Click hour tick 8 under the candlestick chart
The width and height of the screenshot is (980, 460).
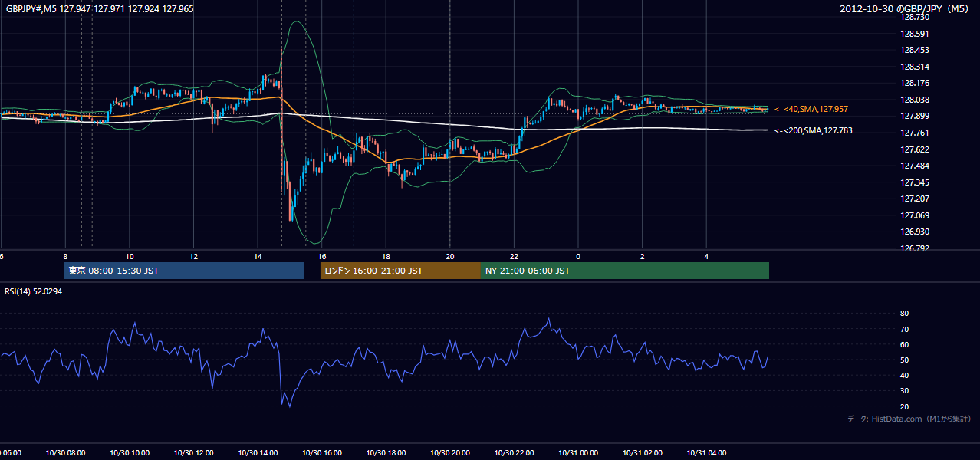point(65,256)
